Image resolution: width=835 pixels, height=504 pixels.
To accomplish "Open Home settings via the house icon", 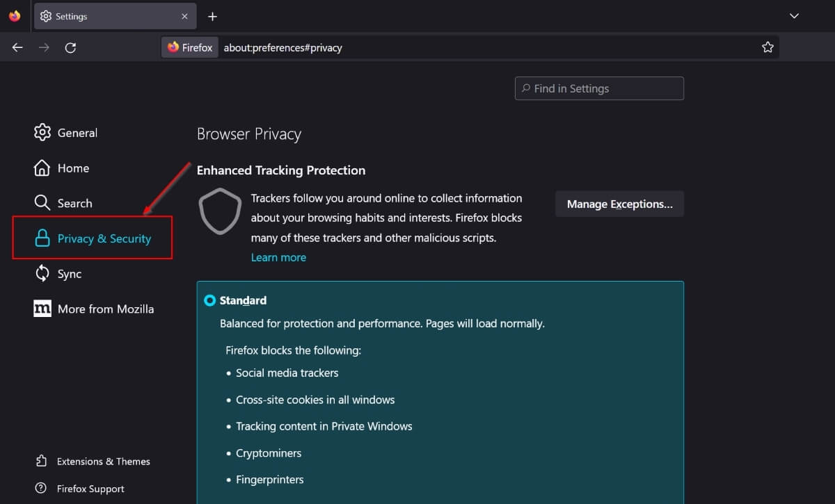I will (x=42, y=168).
